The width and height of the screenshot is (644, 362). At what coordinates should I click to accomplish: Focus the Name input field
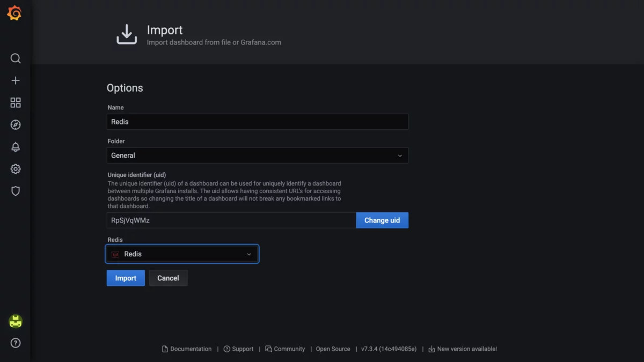click(258, 122)
